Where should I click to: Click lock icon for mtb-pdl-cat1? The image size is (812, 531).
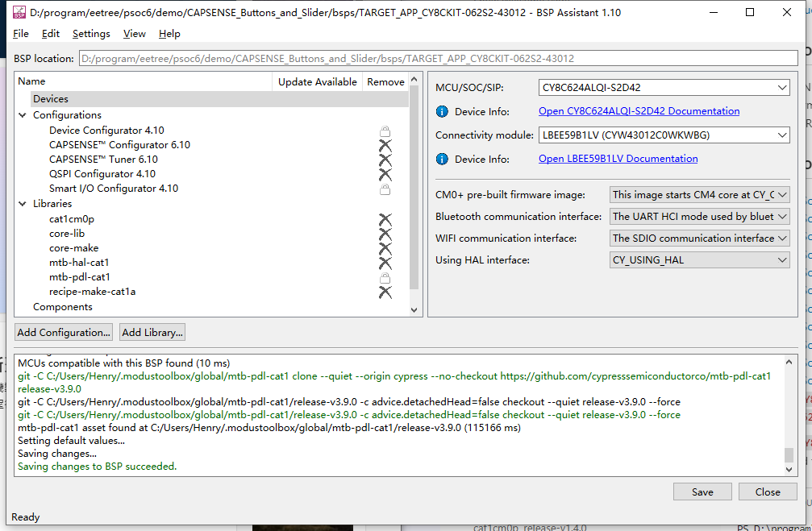385,278
